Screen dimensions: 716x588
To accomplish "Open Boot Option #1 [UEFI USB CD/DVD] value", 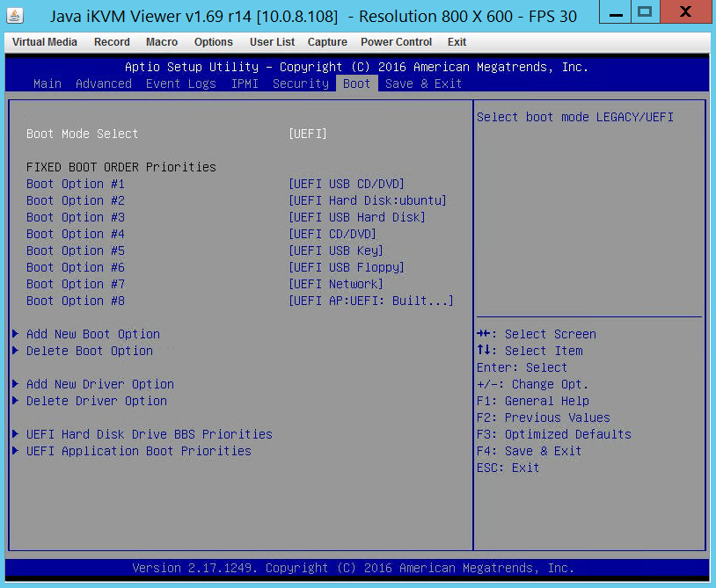I will point(347,184).
